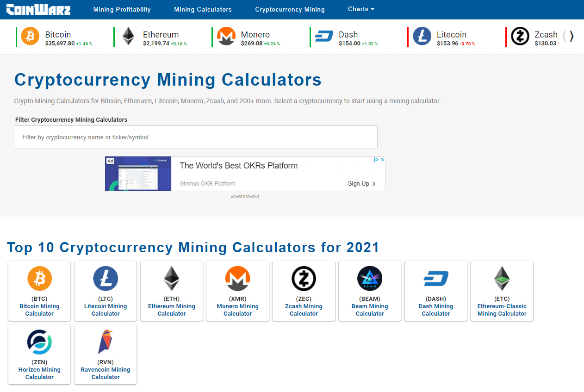Select the Litecoin name in the ticker
Viewport: 584px width, 392px height.
[x=452, y=35]
